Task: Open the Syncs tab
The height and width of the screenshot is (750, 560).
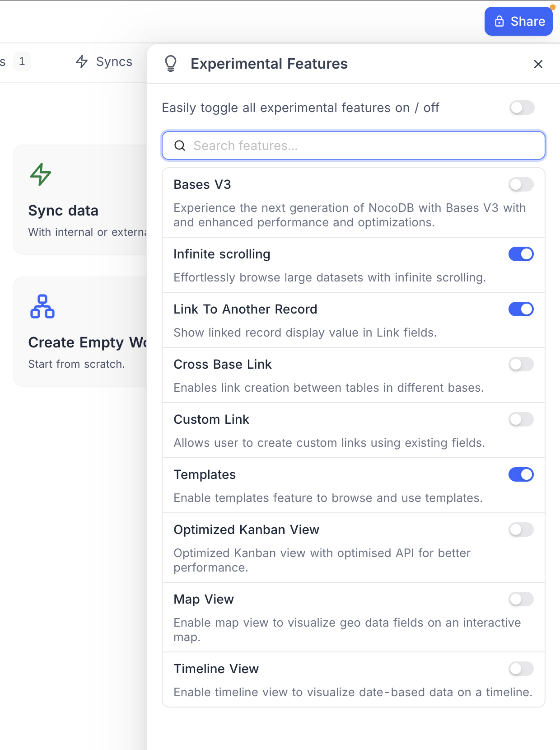Action: (114, 61)
